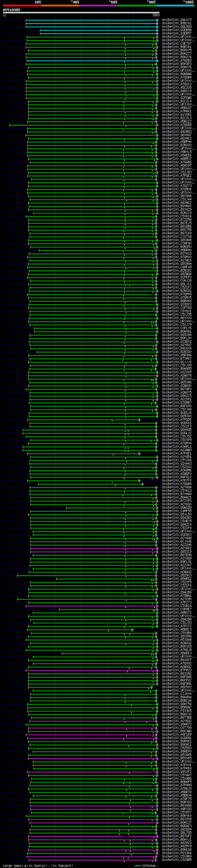Select label UniRef100_A7M6K1

point(176,111)
